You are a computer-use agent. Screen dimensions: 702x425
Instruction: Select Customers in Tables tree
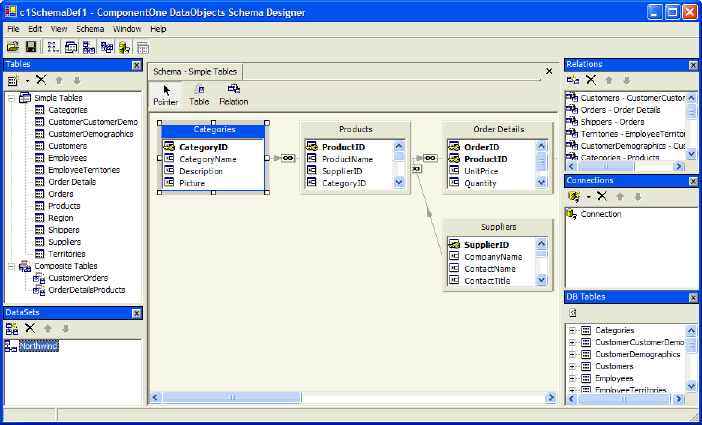point(68,146)
